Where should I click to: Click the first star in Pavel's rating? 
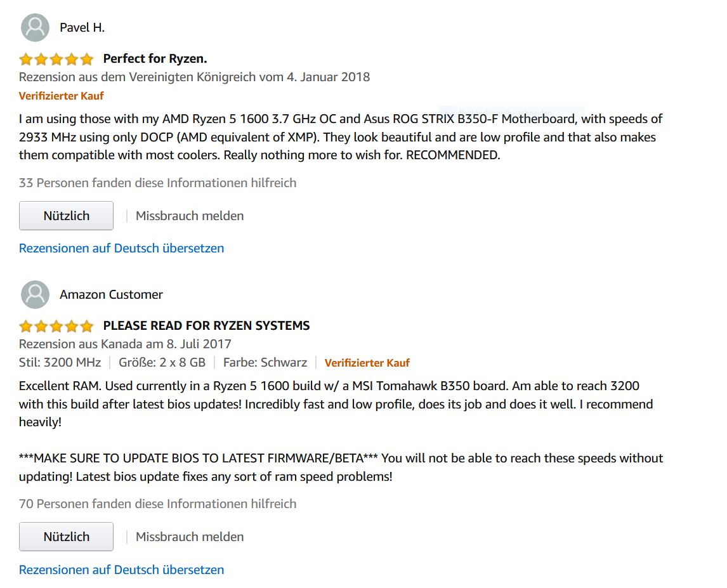(x=26, y=58)
